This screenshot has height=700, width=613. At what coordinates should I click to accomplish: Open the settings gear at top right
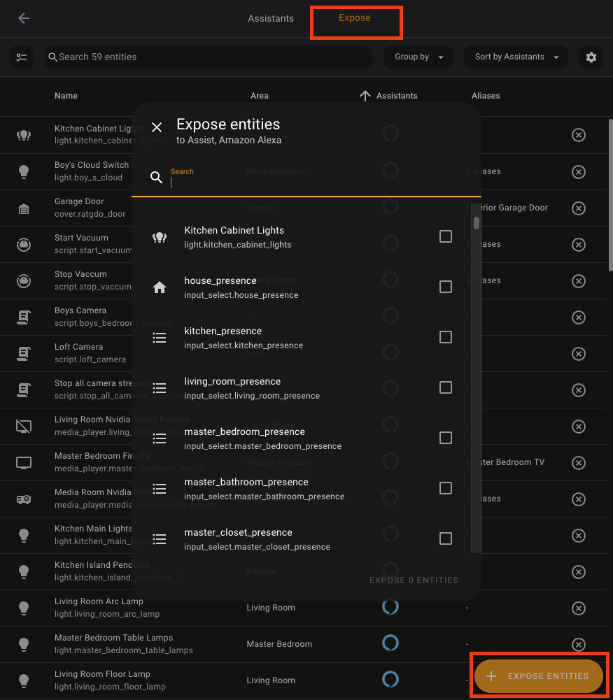click(591, 57)
